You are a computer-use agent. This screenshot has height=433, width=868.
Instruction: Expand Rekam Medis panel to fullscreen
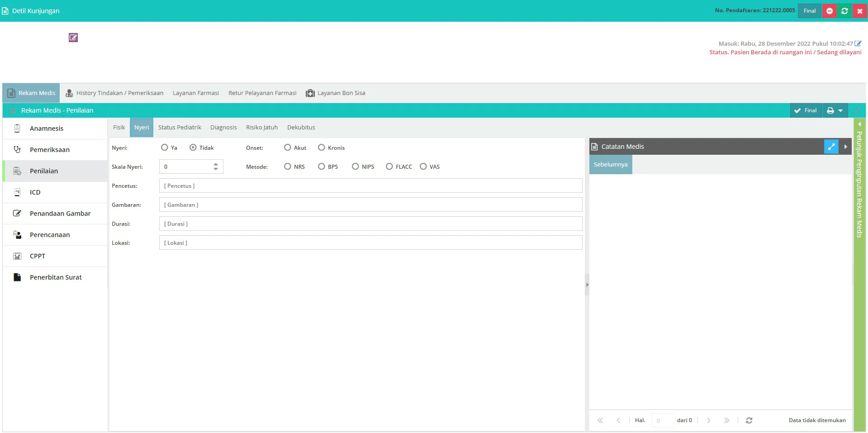coord(856,110)
